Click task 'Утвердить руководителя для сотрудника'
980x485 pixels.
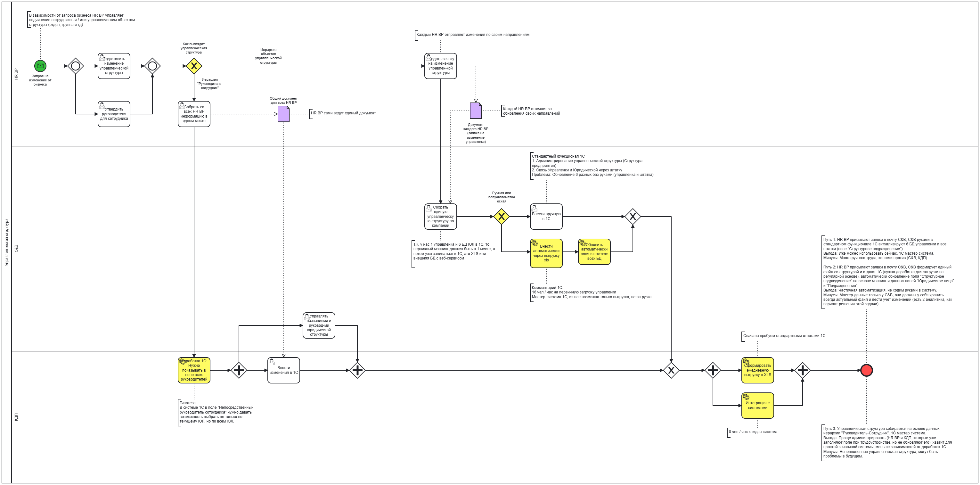click(x=114, y=114)
